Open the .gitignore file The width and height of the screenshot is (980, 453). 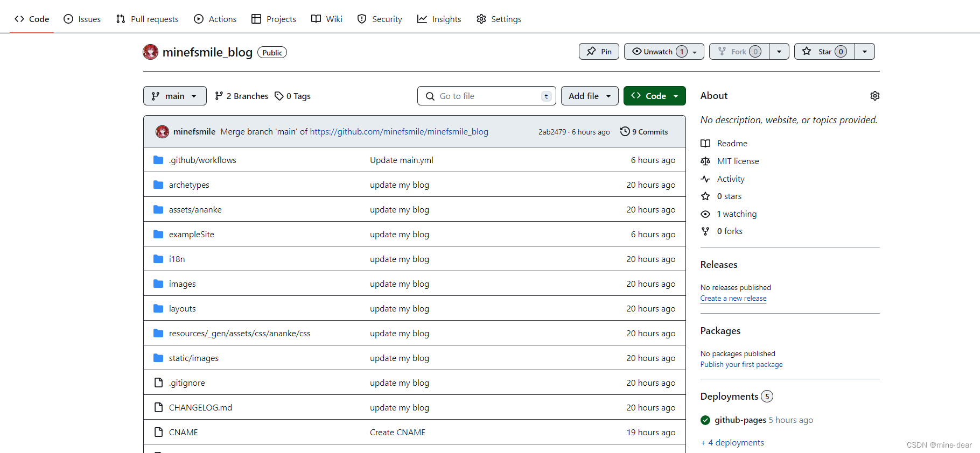click(187, 383)
